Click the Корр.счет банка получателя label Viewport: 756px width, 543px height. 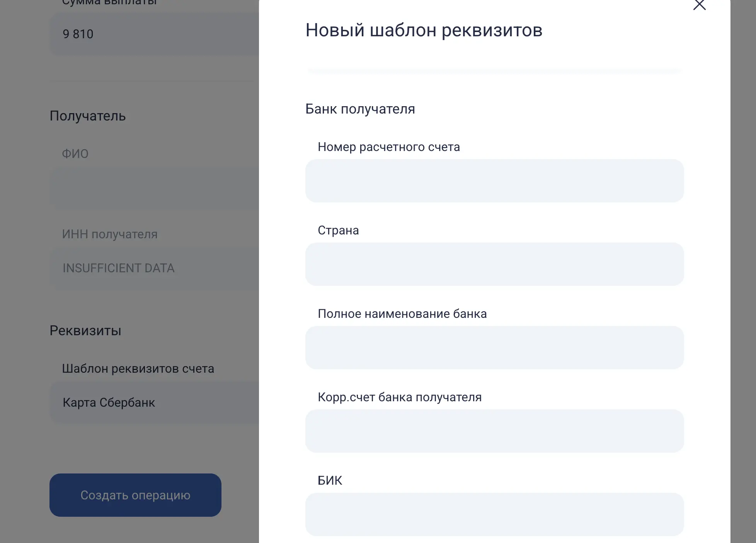coord(400,397)
